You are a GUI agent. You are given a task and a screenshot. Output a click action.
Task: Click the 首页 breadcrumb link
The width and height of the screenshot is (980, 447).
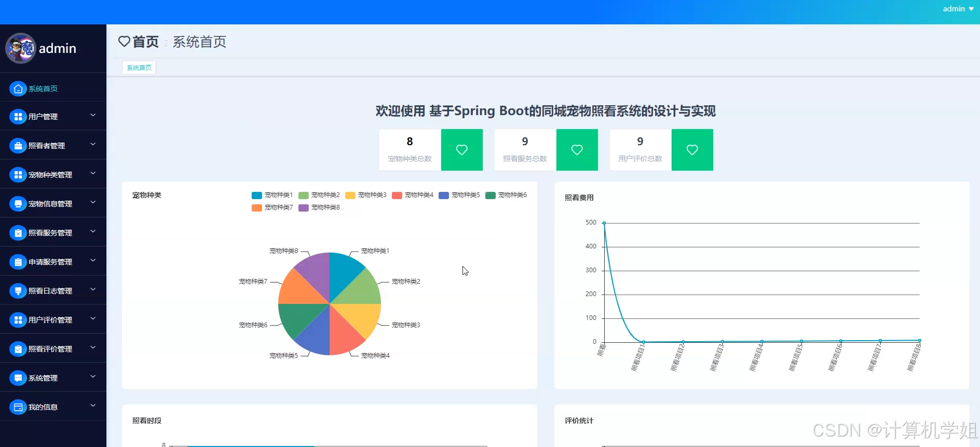(x=145, y=41)
